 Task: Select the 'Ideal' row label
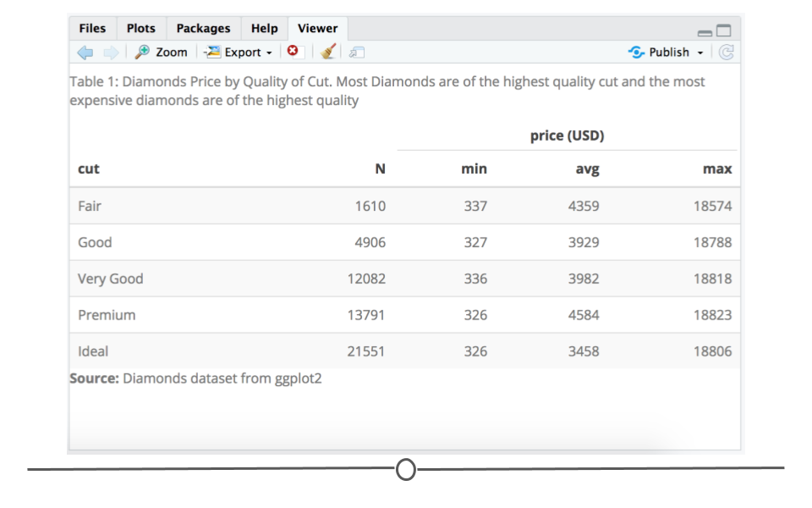[93, 351]
